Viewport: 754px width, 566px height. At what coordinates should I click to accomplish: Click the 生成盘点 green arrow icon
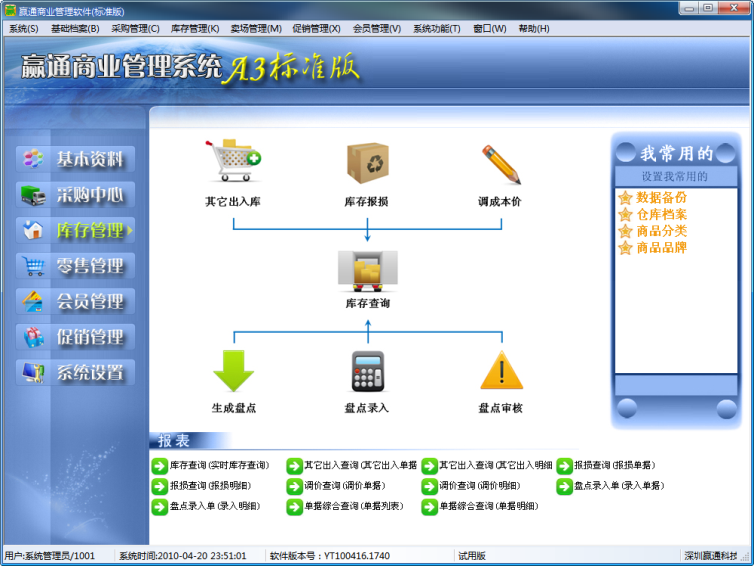click(x=233, y=370)
